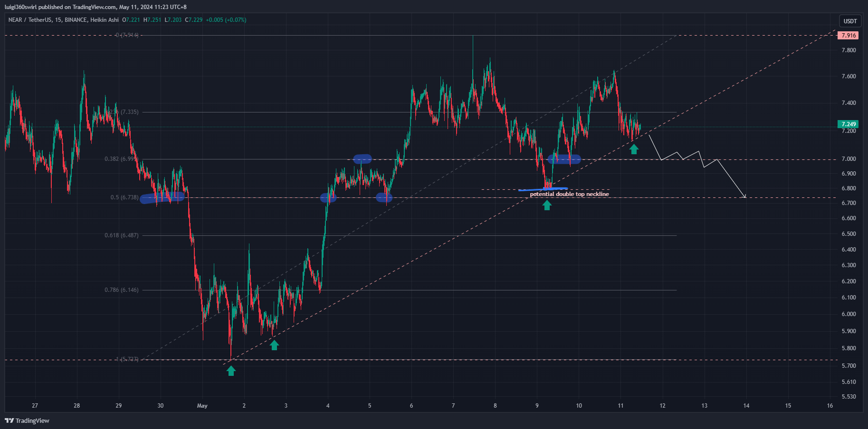Click date 7 on the time axis
Screen dimensions: 868x429
453,406
